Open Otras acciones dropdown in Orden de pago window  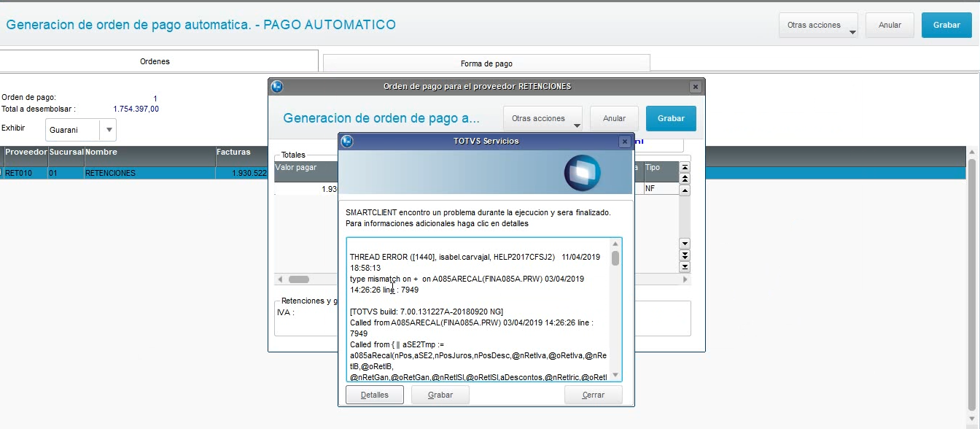543,118
